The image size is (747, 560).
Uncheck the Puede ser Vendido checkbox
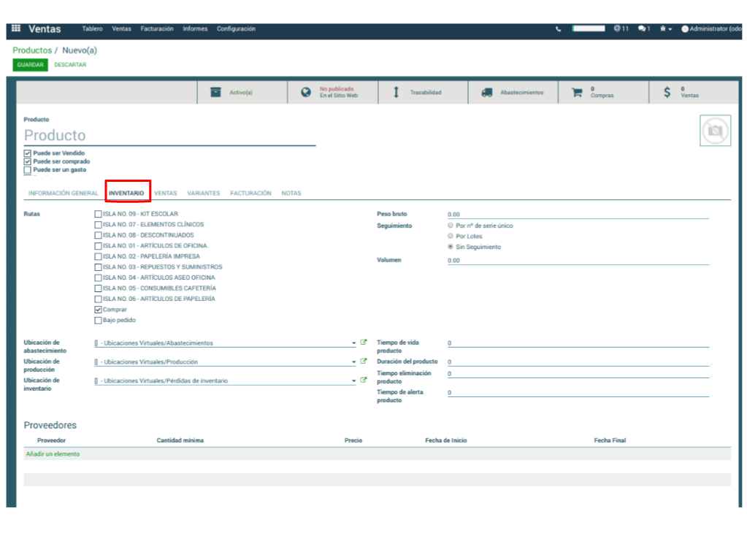(28, 153)
